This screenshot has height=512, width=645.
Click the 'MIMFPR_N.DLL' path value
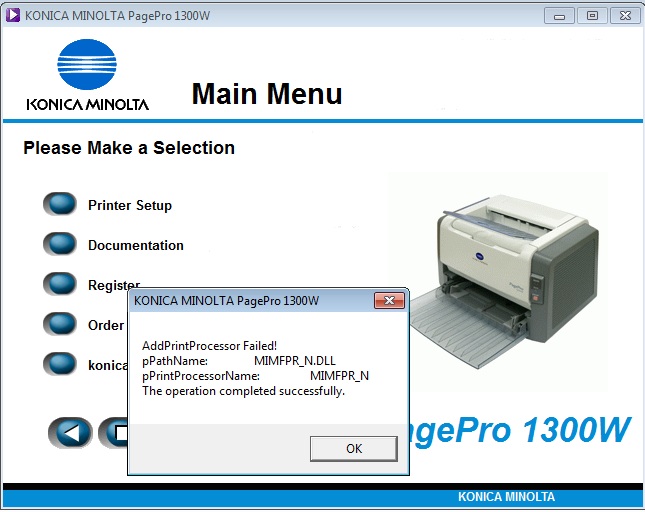(295, 361)
